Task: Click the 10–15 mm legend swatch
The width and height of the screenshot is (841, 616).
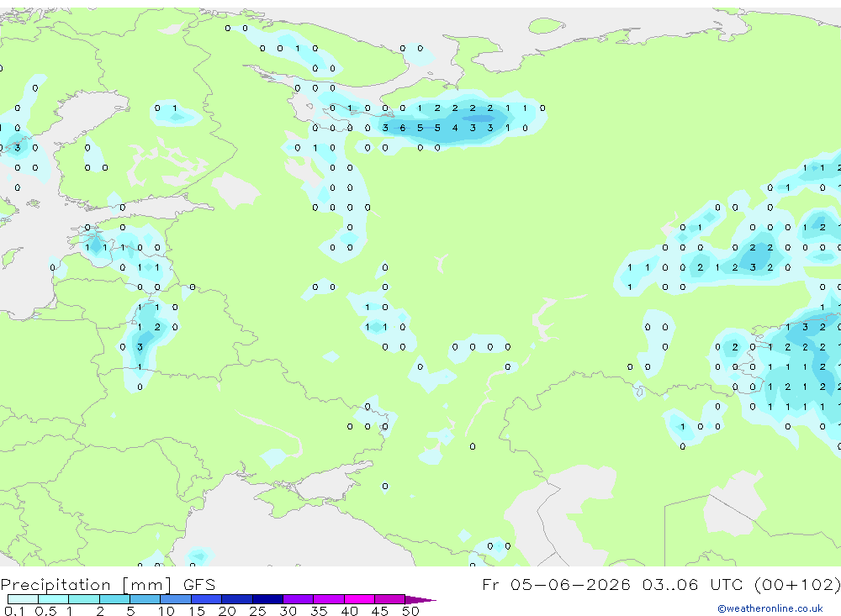Action: [176, 599]
